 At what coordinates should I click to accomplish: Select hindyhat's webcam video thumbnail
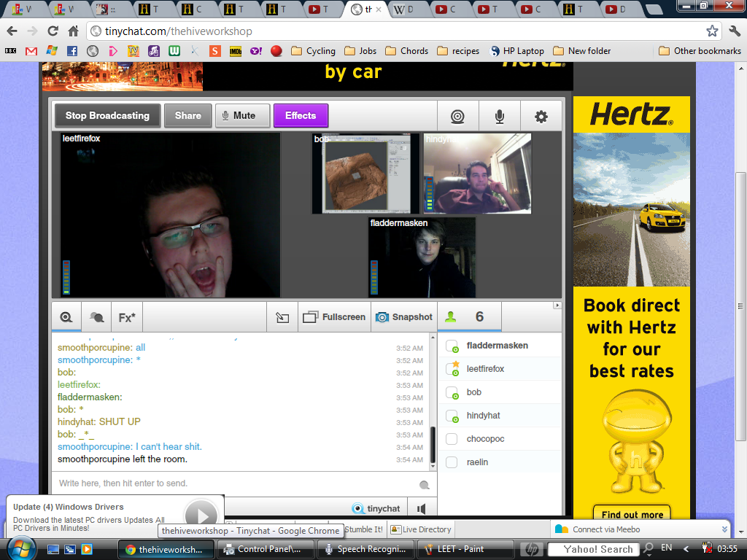click(477, 174)
